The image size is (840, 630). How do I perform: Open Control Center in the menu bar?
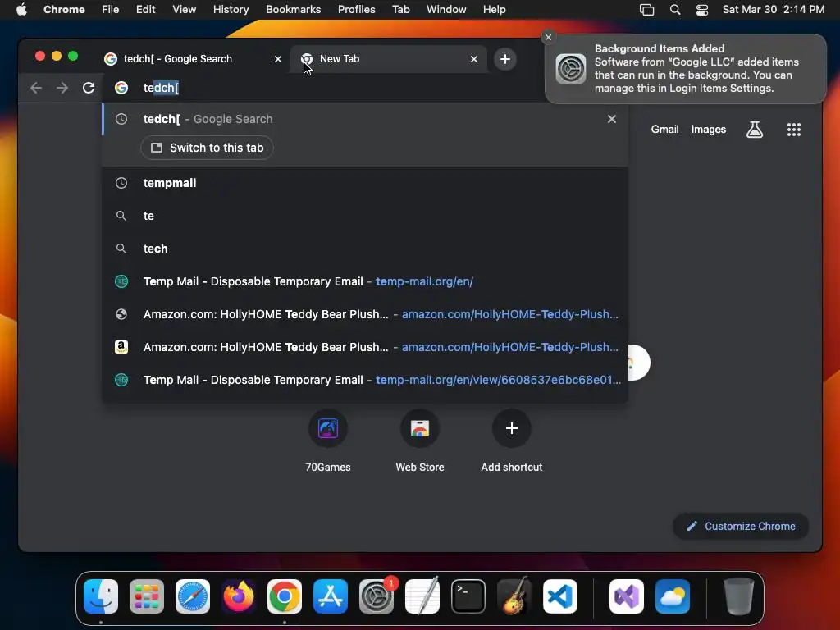[x=702, y=10]
